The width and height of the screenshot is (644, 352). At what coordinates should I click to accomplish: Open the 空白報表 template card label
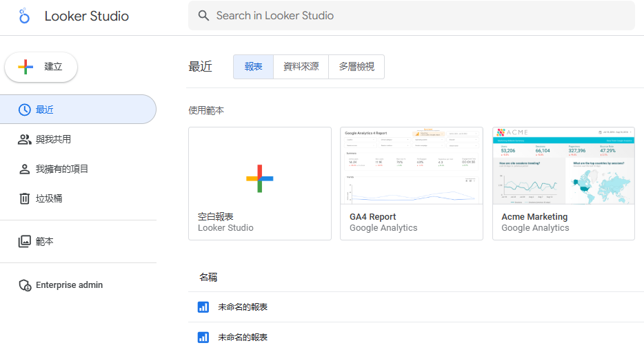point(216,216)
